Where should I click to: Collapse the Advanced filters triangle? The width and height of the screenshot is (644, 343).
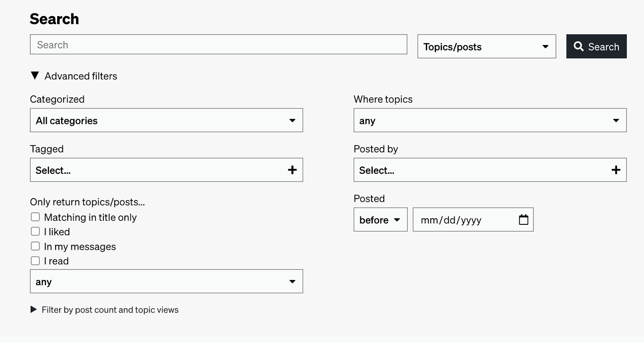[35, 76]
